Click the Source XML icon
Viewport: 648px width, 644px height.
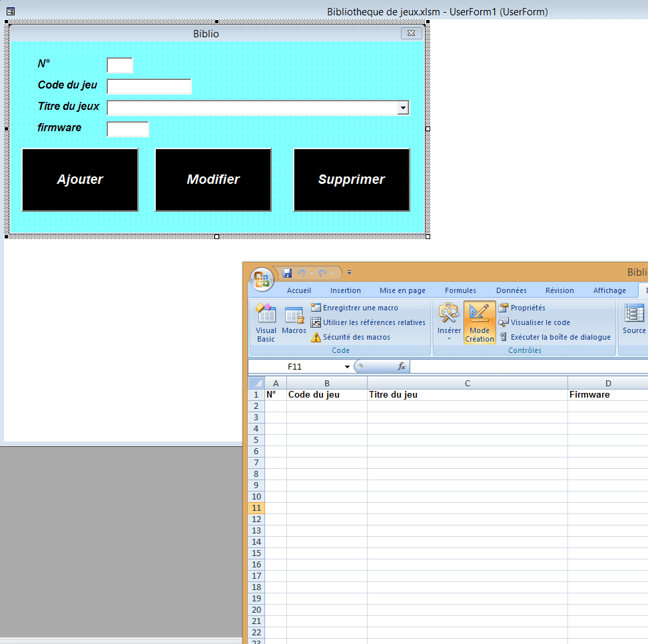point(634,319)
